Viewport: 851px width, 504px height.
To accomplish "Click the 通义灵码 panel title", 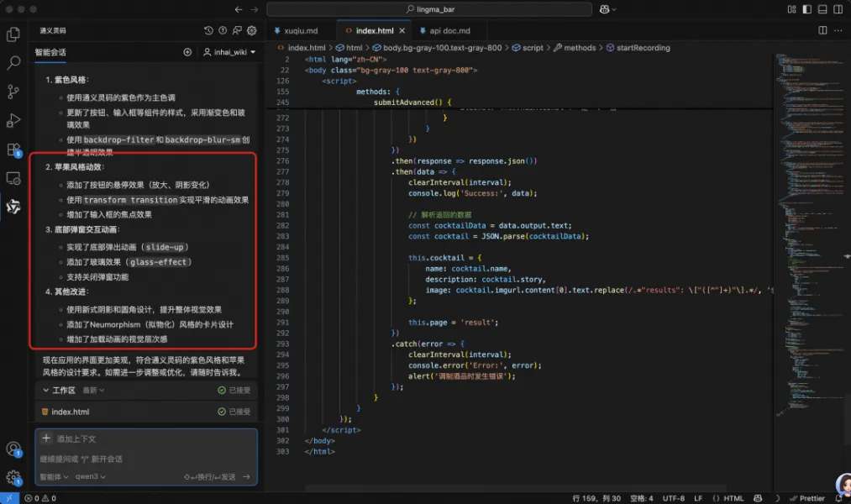I will click(53, 31).
